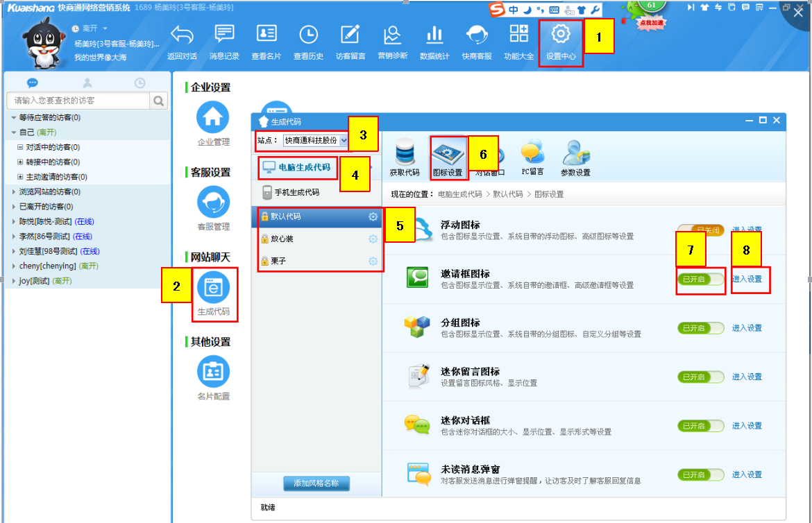Open 获取代码 database icon
The image size is (812, 523).
405,153
